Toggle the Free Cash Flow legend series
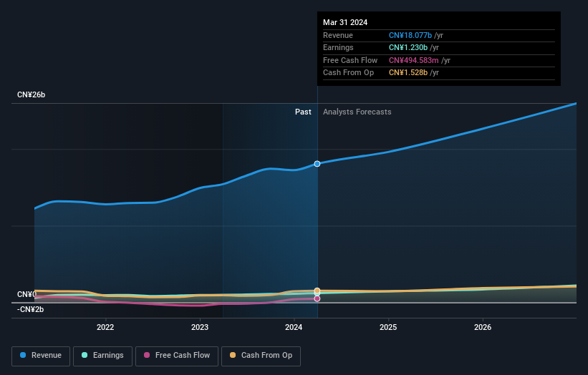This screenshot has height=375, width=588. tap(177, 356)
